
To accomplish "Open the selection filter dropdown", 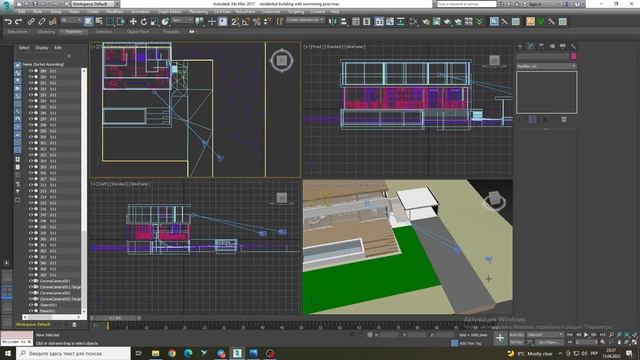I will (71, 20).
